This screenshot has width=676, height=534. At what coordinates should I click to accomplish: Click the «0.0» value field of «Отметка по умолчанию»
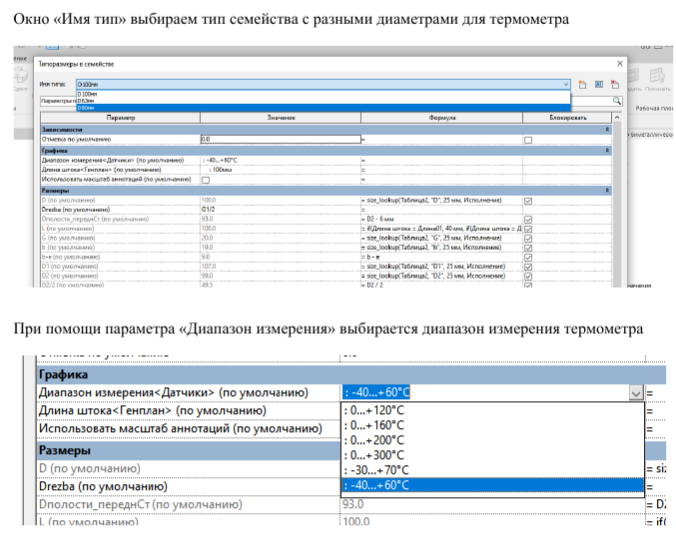click(x=281, y=139)
